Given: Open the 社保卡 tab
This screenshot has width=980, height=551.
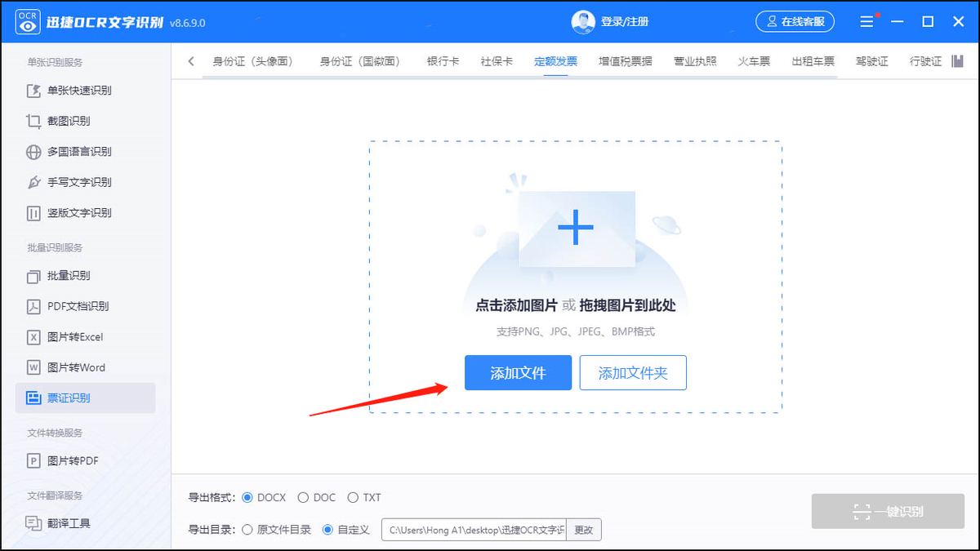Looking at the screenshot, I should click(x=497, y=61).
